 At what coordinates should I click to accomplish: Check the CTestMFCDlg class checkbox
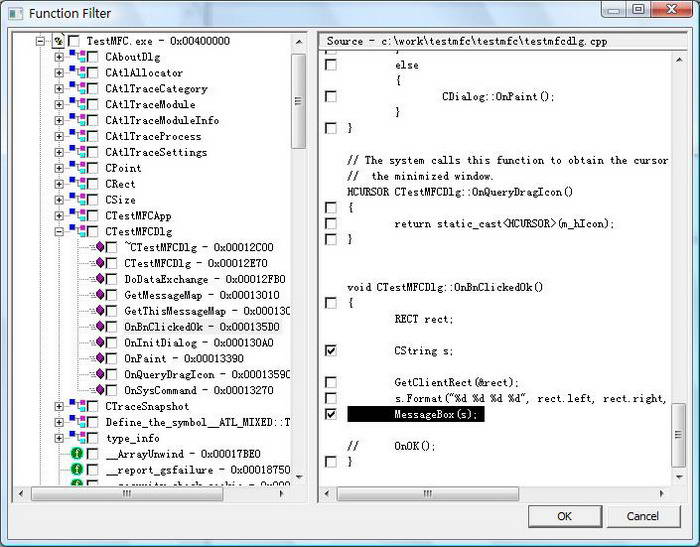click(92, 231)
